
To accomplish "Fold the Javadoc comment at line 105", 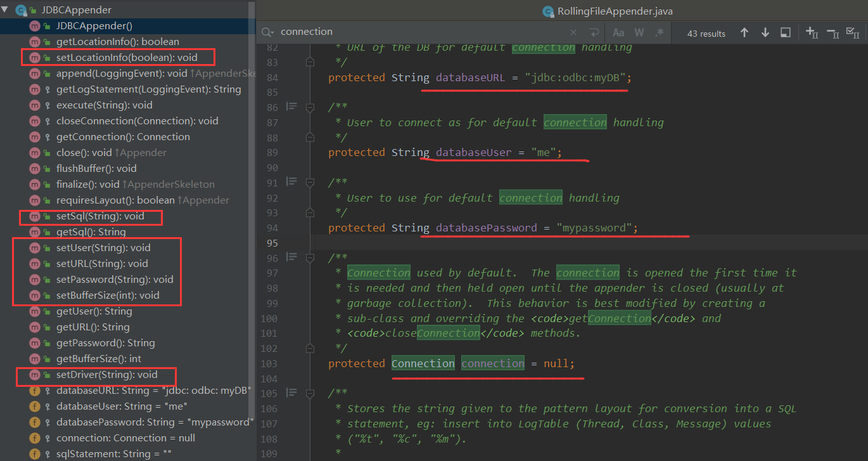I will pos(310,394).
